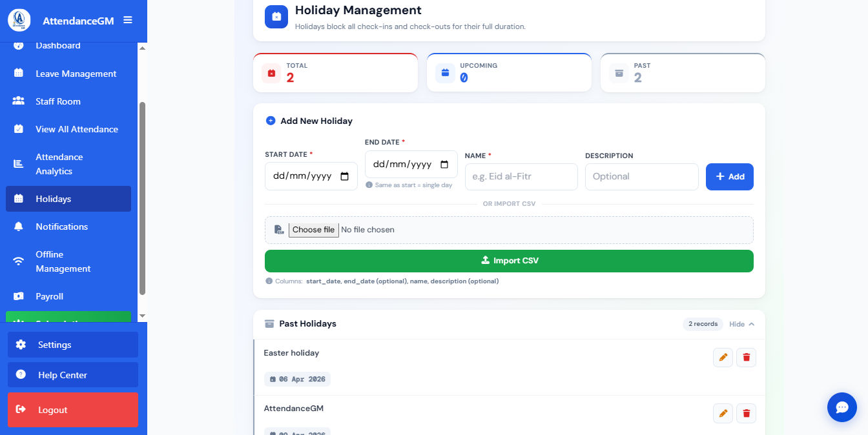The height and width of the screenshot is (435, 868).
Task: Open Leave Management page
Action: 68,74
